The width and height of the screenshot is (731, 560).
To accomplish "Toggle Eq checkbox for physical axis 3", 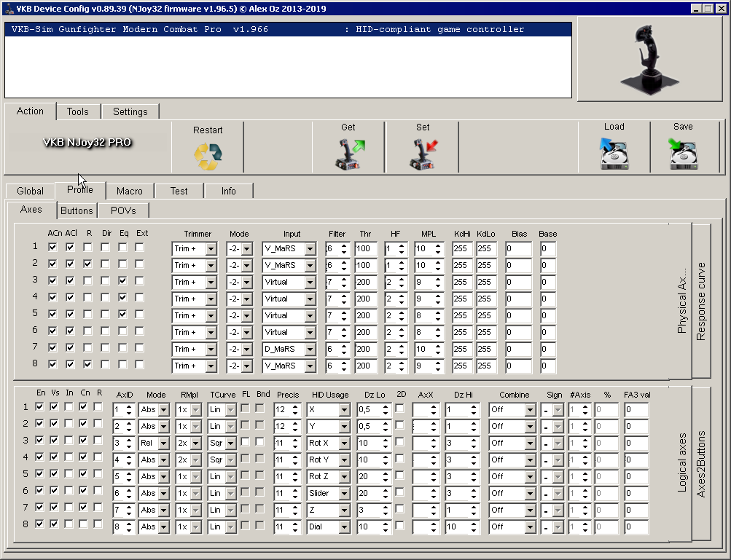I will [122, 281].
